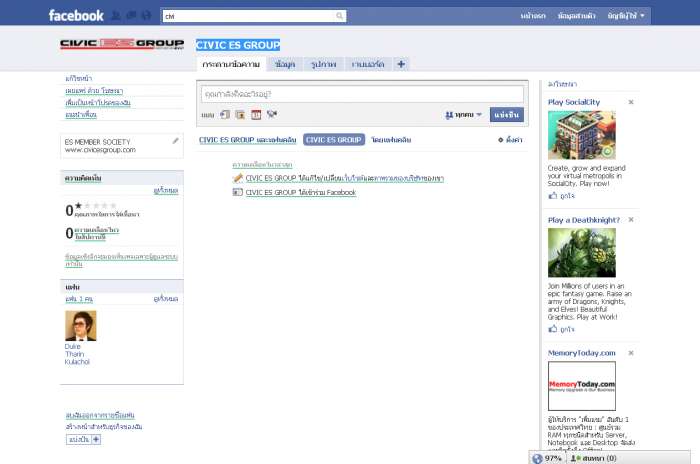Screen dimensions: 700x464
Task: Attach a photo using the first attach icon
Action: (x=225, y=115)
